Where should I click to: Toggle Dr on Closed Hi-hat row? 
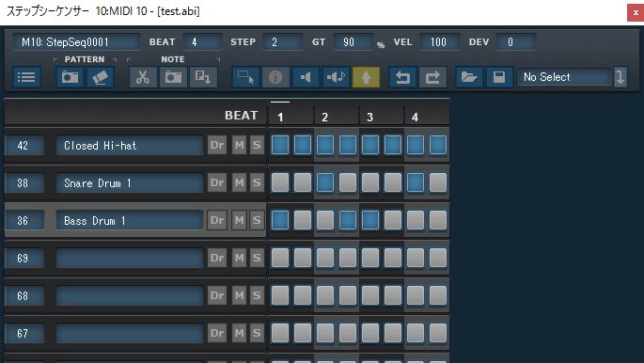217,145
